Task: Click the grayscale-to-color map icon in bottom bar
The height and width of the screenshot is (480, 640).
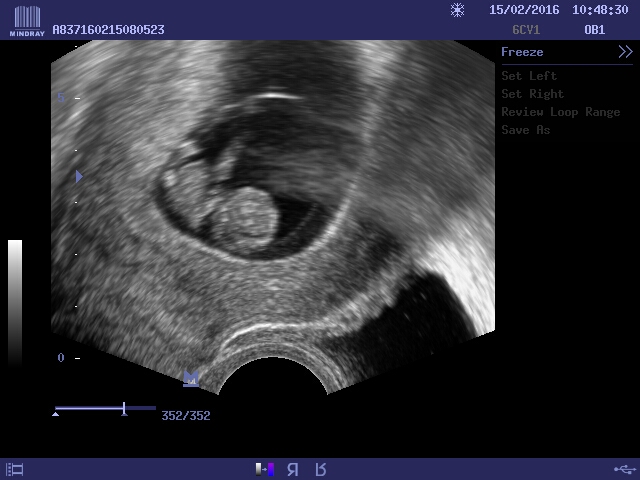Action: click(x=265, y=469)
